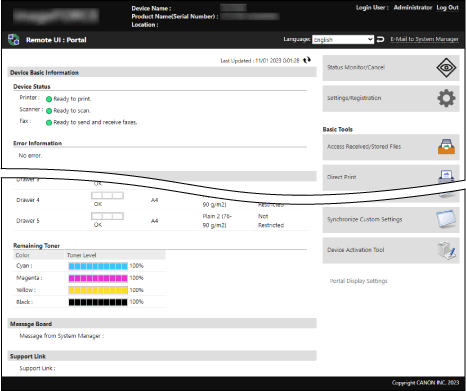The width and height of the screenshot is (466, 391).
Task: Click the Cyan 100% value
Action: point(136,266)
